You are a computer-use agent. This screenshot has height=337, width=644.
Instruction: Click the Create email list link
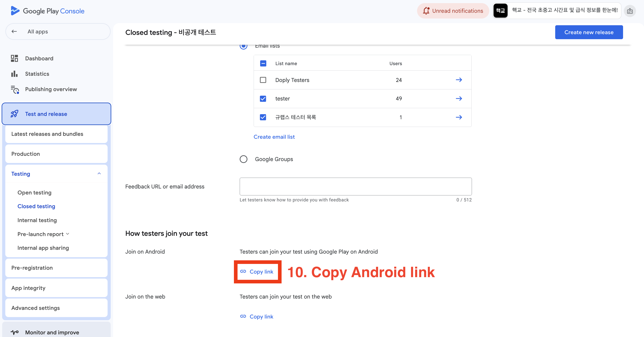point(274,137)
